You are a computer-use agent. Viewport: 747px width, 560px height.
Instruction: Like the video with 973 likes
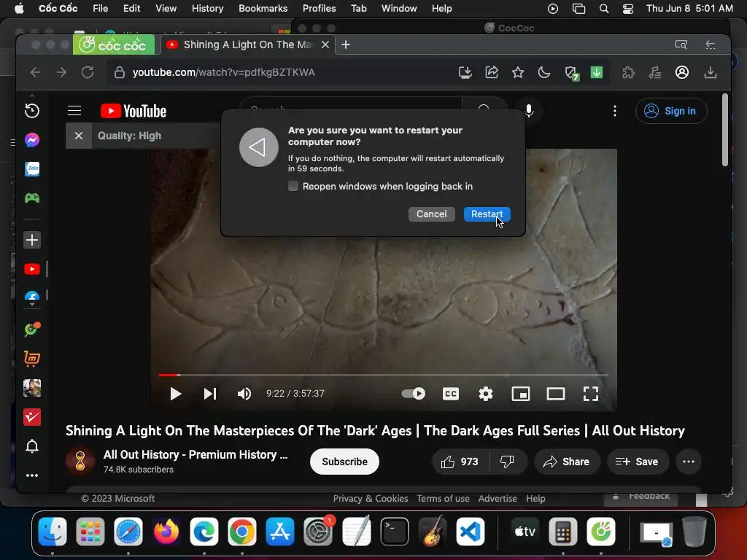[460, 462]
